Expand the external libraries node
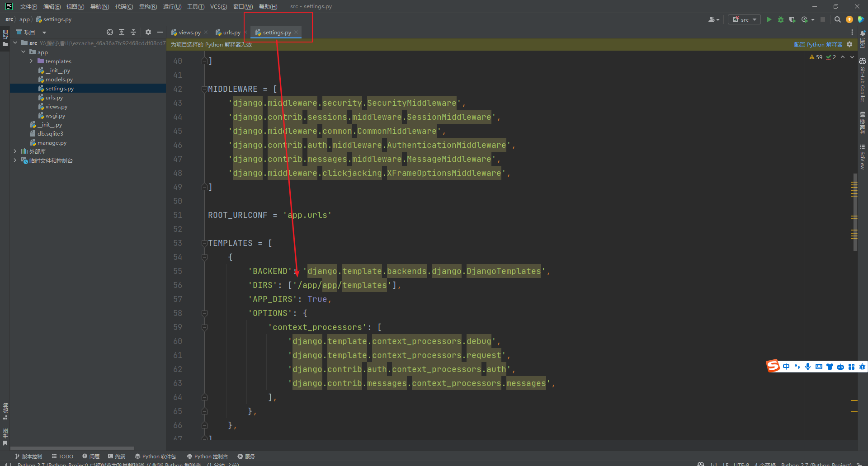The image size is (868, 466). pos(15,151)
